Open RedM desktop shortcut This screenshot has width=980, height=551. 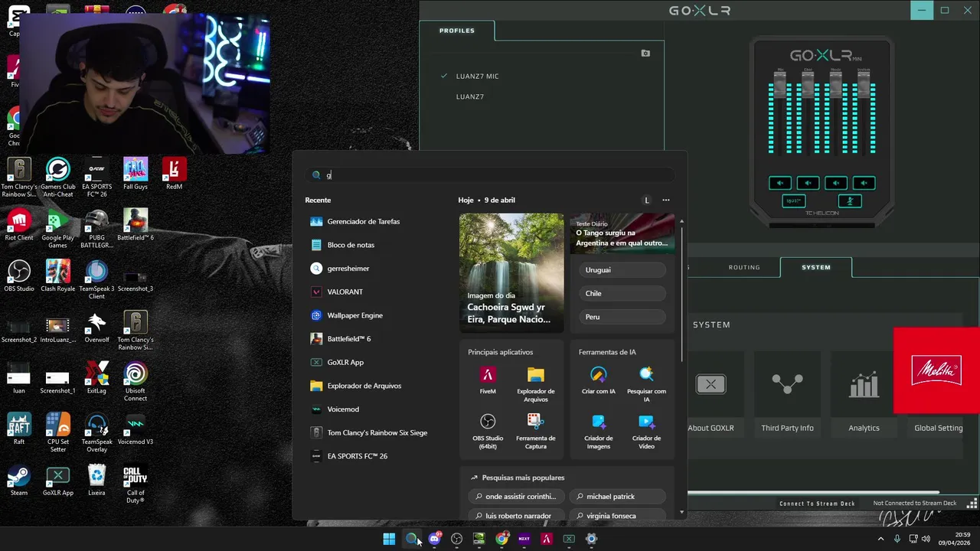point(174,174)
